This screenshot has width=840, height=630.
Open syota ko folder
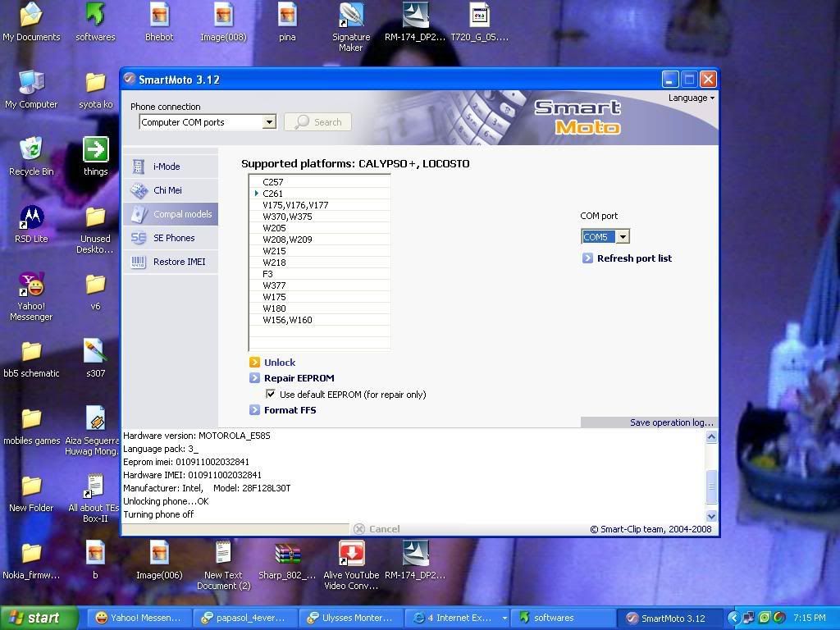[95, 89]
